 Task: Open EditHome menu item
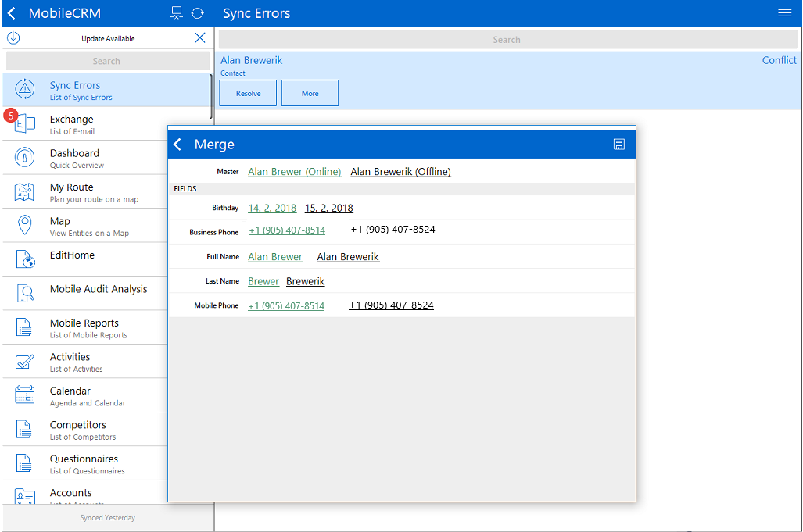85,259
